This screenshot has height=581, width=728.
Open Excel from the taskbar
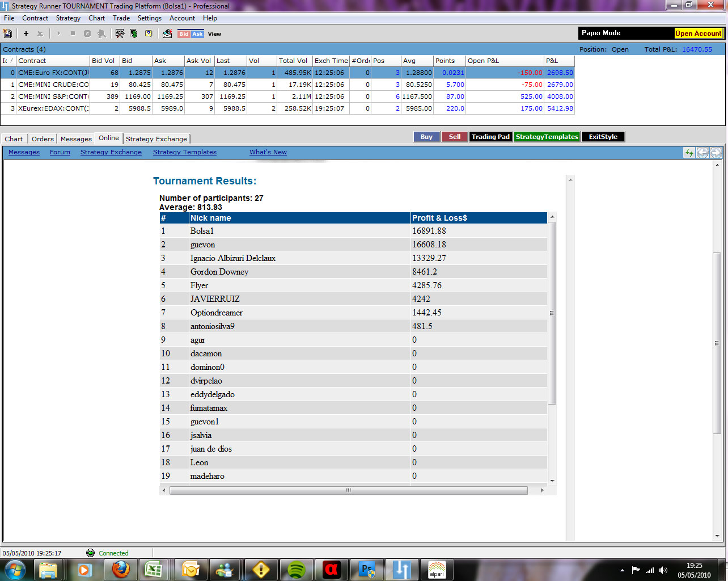[x=154, y=569]
